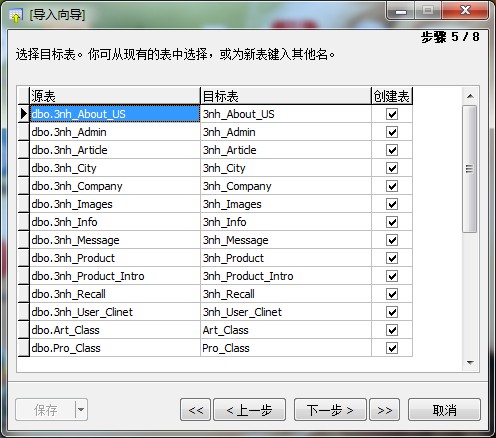Select target table cell Art_Class
This screenshot has width=496, height=438.
tap(286, 330)
